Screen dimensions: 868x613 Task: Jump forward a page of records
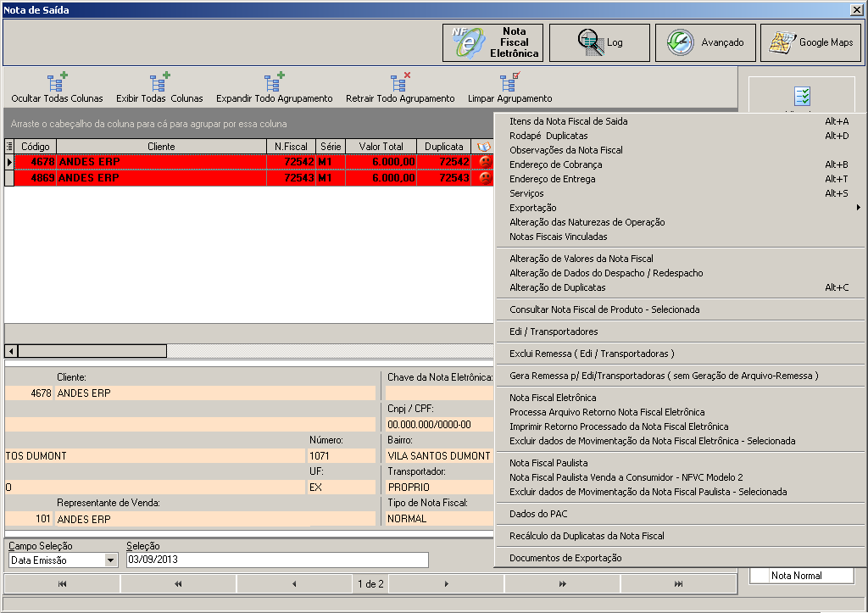coord(563,583)
